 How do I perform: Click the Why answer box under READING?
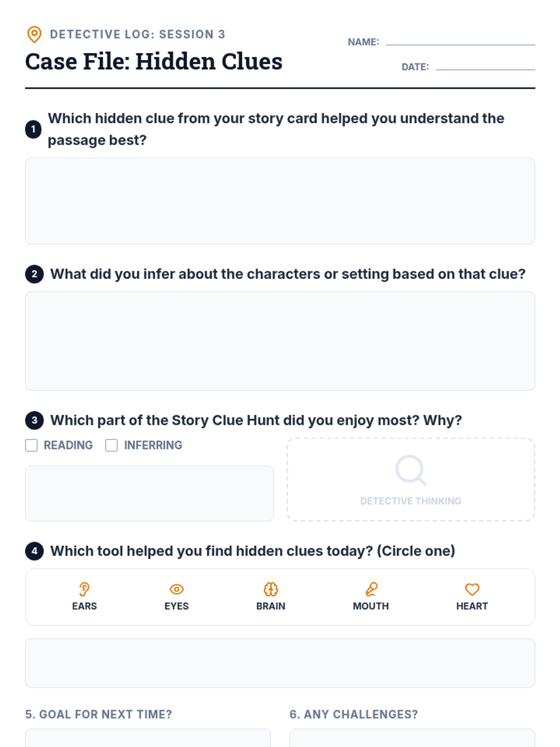click(x=149, y=493)
